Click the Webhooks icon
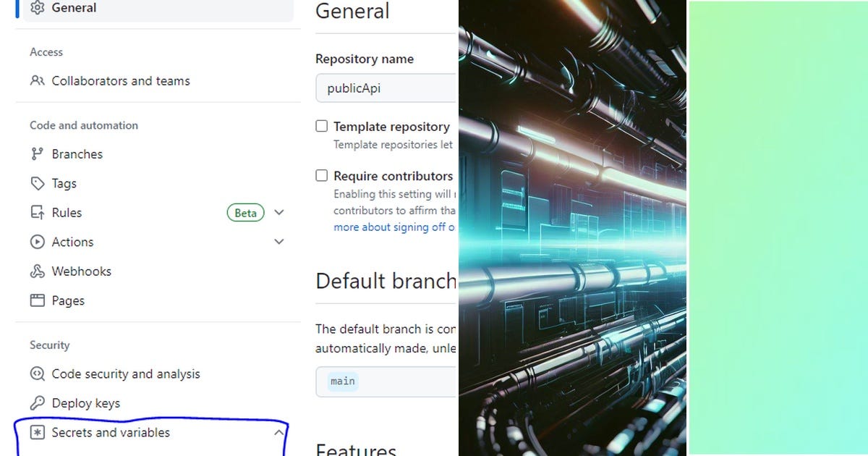The height and width of the screenshot is (456, 868). click(x=38, y=271)
